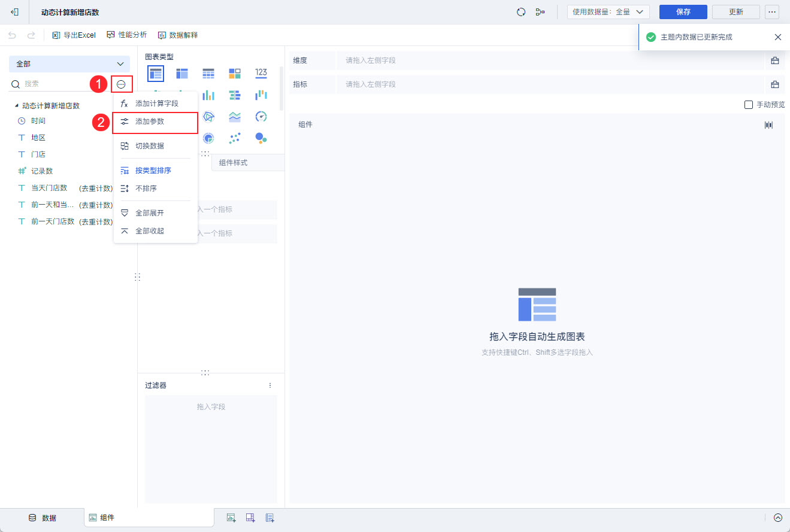This screenshot has width=790, height=532.
Task: Collapse the 动态计算新增店数 tree node
Action: click(17, 105)
